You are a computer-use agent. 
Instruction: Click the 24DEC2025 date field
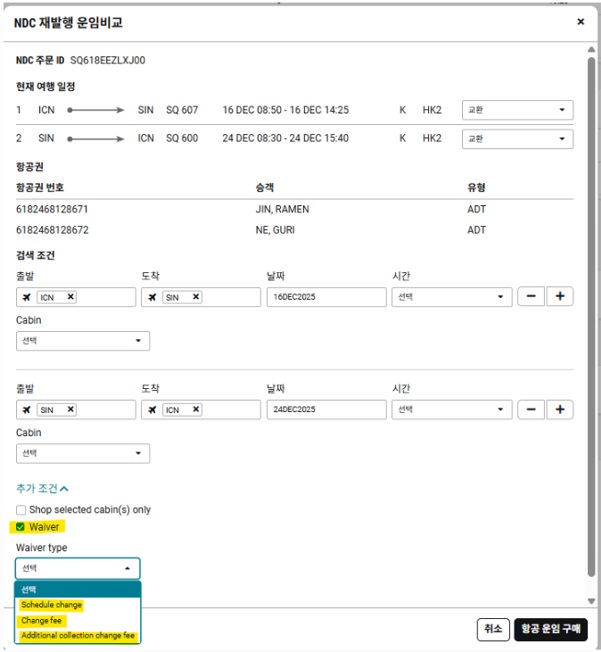326,410
